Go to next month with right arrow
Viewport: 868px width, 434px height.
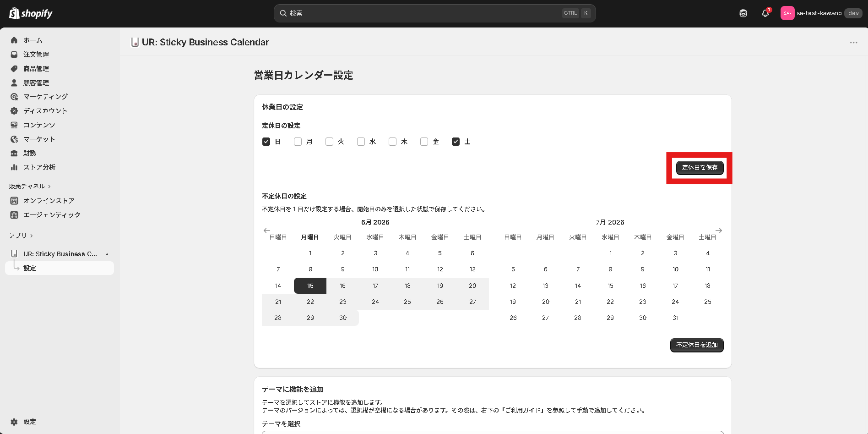(x=719, y=231)
